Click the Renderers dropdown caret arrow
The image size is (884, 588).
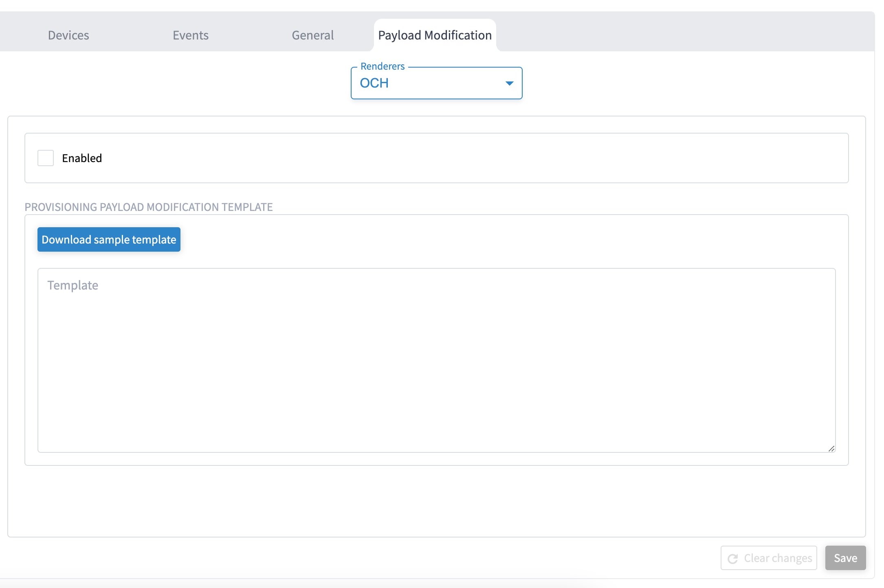point(509,83)
